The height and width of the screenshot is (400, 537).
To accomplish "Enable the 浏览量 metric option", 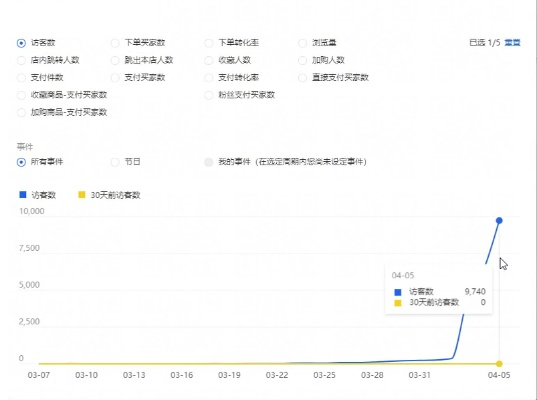I will (x=302, y=43).
